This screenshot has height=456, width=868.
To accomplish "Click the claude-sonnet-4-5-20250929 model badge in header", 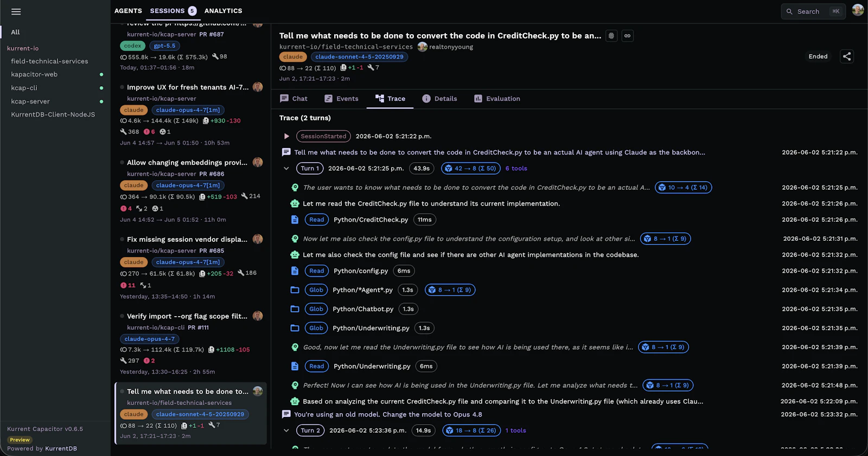I will 359,57.
